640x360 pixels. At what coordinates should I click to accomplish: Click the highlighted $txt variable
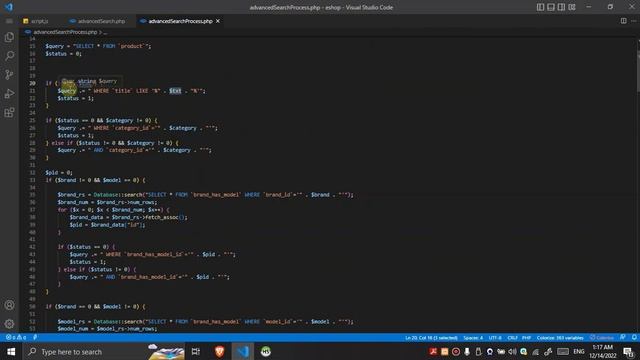(175, 91)
